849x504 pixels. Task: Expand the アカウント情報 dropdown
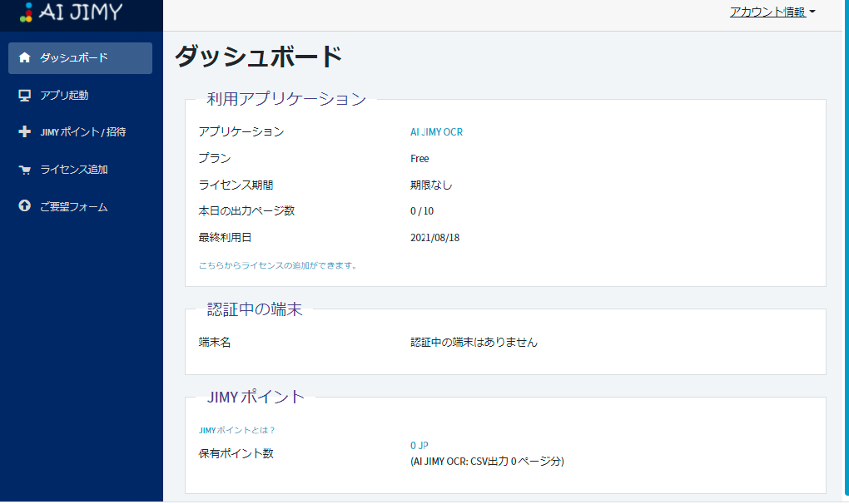tap(772, 12)
